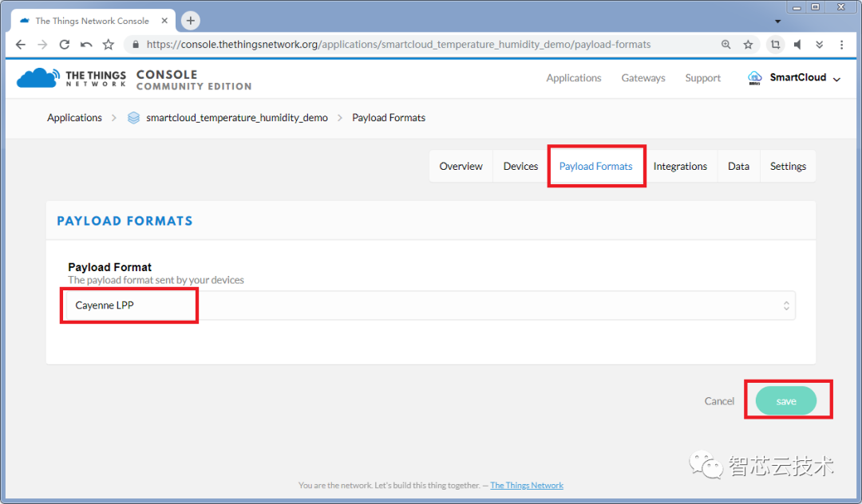This screenshot has width=862, height=504.
Task: Open the Payload Format dropdown
Action: tap(430, 305)
